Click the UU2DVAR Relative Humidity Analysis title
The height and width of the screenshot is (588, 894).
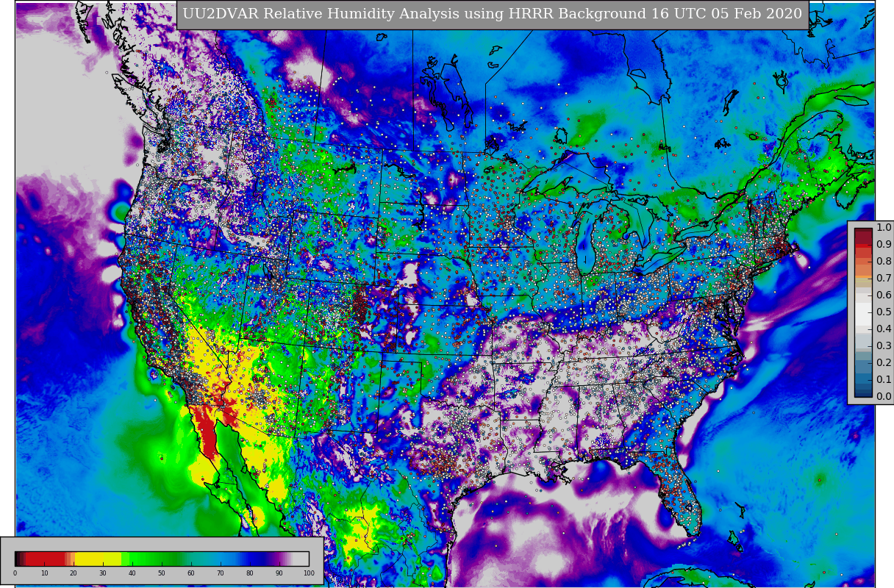(x=493, y=14)
